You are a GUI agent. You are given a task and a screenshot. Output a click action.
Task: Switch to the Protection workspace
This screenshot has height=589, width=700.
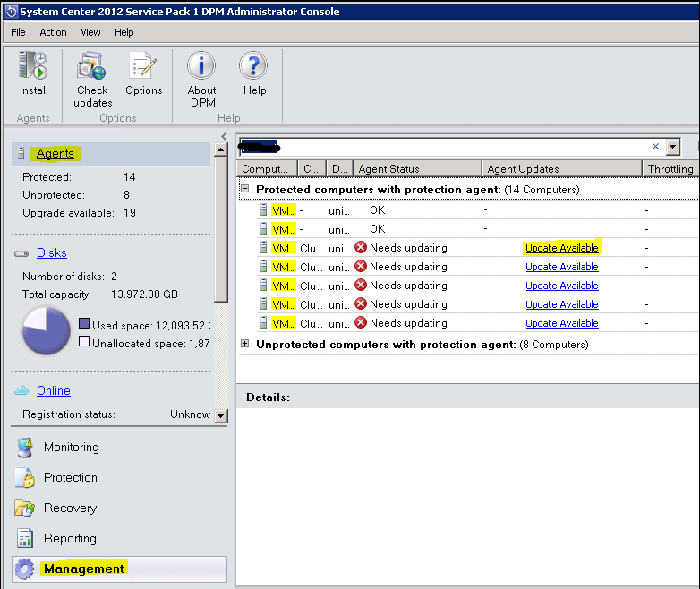pos(70,478)
